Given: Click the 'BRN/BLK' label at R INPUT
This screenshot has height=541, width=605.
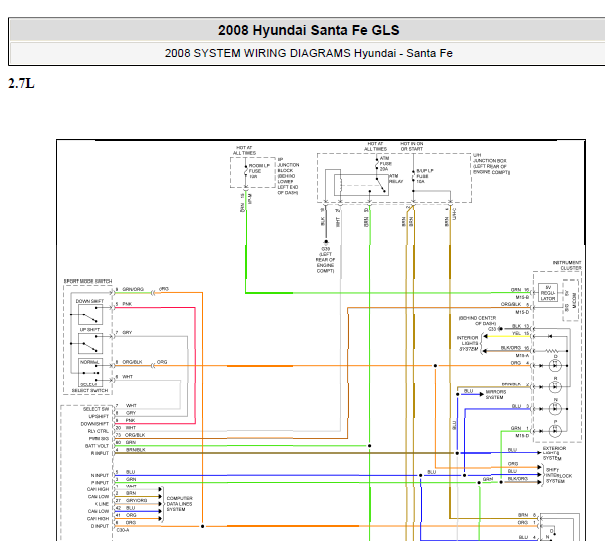Looking at the screenshot, I should tap(135, 450).
